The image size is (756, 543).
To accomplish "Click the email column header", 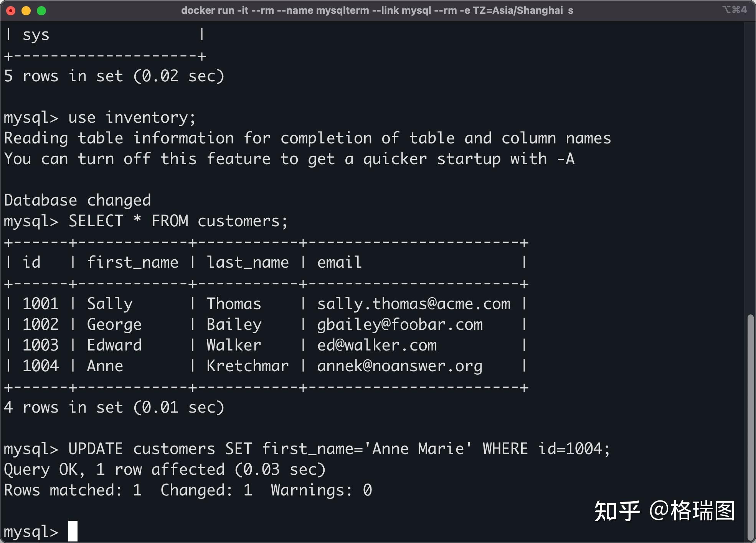I will pyautogui.click(x=340, y=262).
